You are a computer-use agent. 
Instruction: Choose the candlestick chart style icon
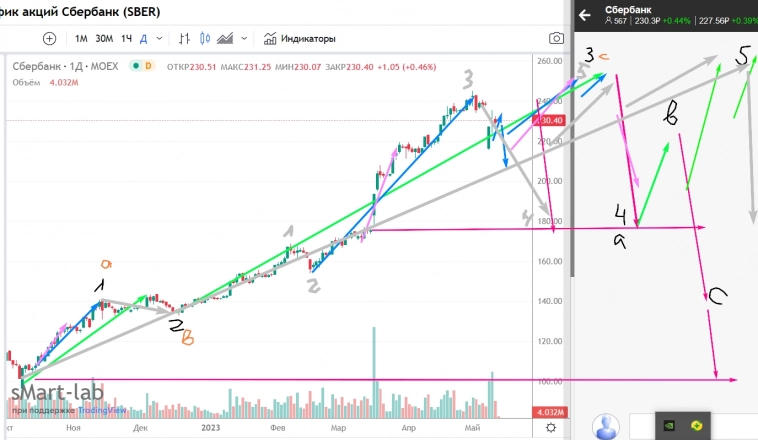tap(205, 39)
